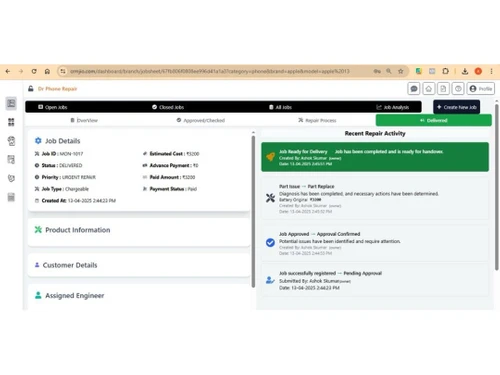The height and width of the screenshot is (375, 500).
Task: Open the Job Analysis tab
Action: click(x=393, y=107)
